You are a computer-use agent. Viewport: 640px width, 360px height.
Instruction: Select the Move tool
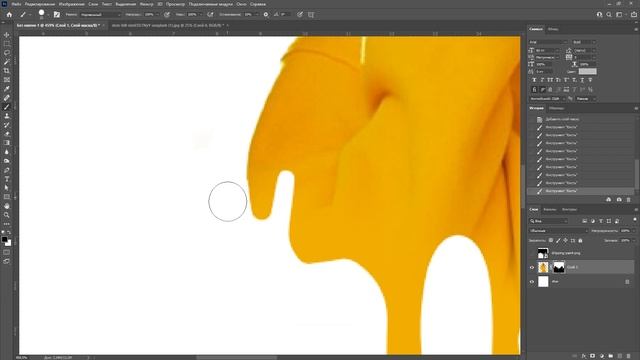point(7,35)
